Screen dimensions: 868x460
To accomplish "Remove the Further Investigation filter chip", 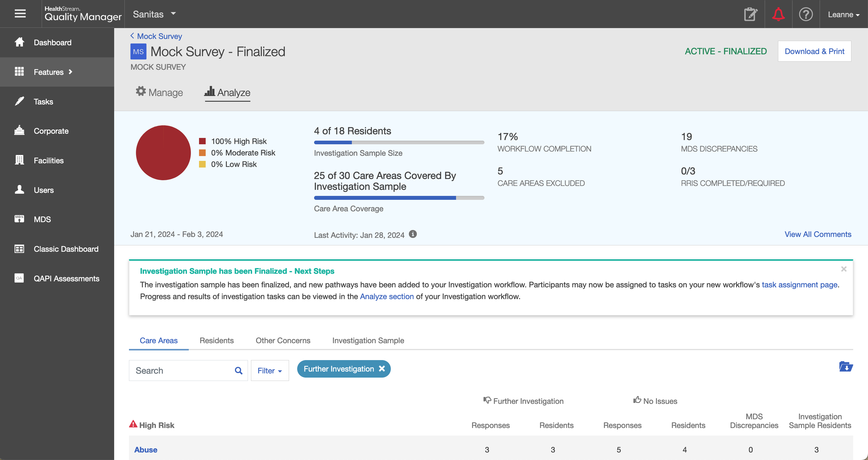I will [x=382, y=369].
